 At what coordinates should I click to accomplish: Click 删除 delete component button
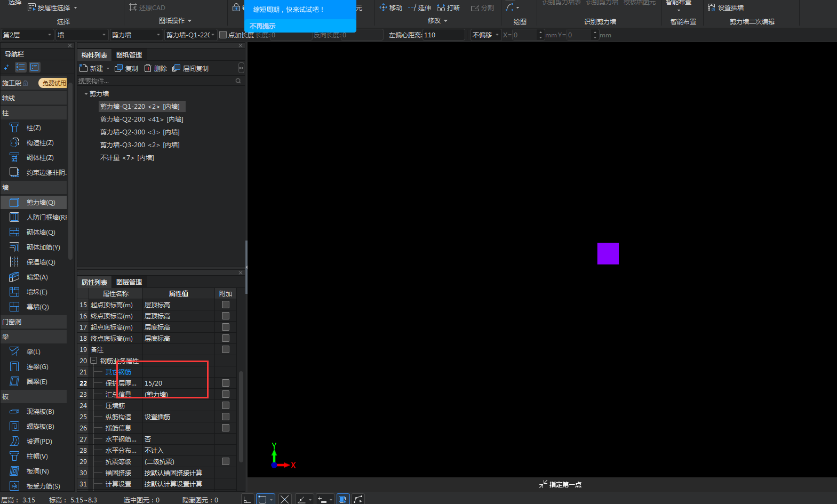155,68
